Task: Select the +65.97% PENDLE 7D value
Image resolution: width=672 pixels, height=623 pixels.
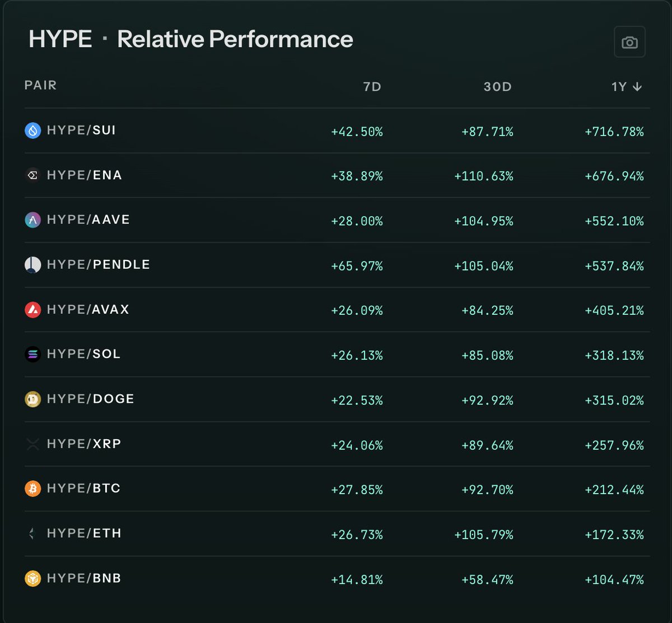Action: pos(357,266)
